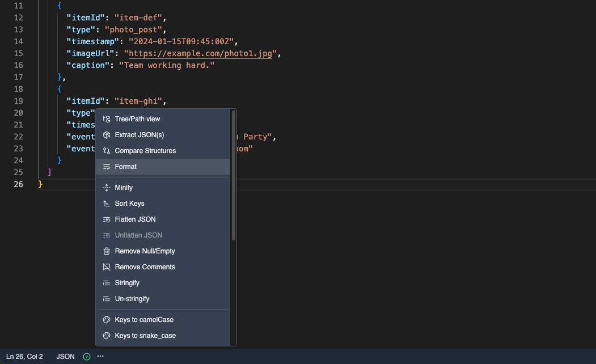This screenshot has width=596, height=364.
Task: Click the Ln 26, Col 2 status indicator
Action: (x=25, y=357)
